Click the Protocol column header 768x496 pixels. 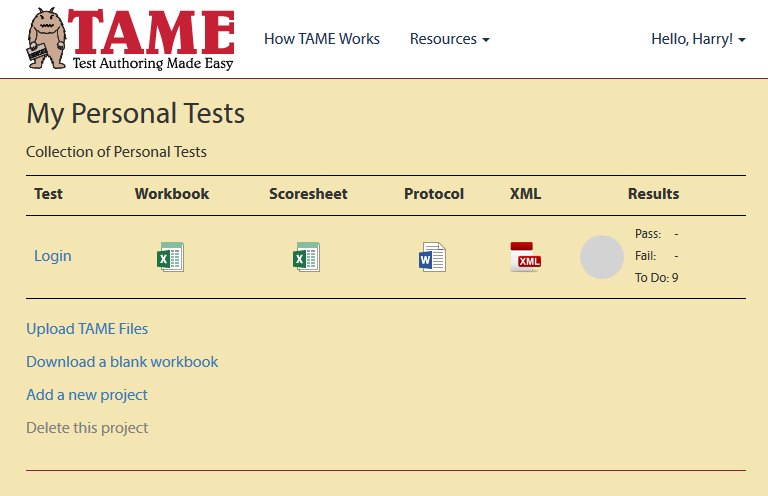point(433,194)
